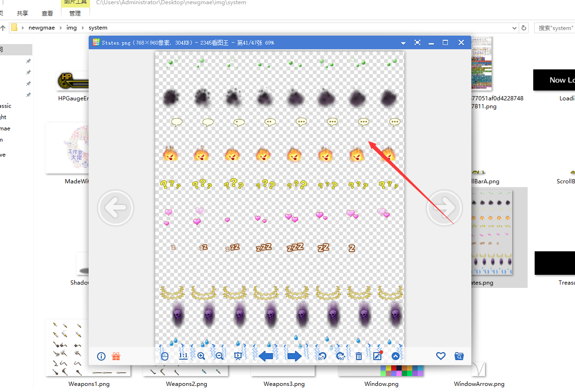Viewport: 575px width, 392px height.
Task: Select the Window.png file
Action: coord(381,384)
